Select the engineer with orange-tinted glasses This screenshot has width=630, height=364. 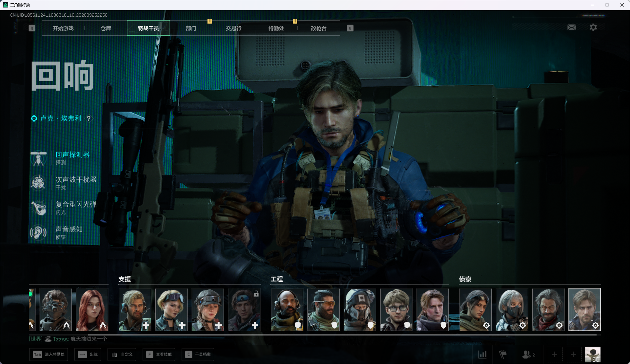click(324, 310)
